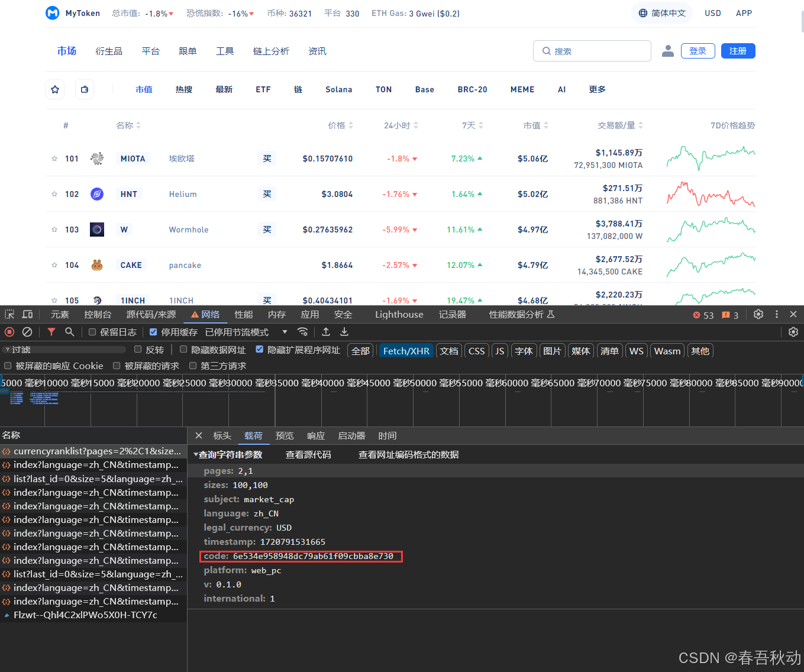Uncheck 隐藏扩展程序网址 checkbox

[x=259, y=350]
